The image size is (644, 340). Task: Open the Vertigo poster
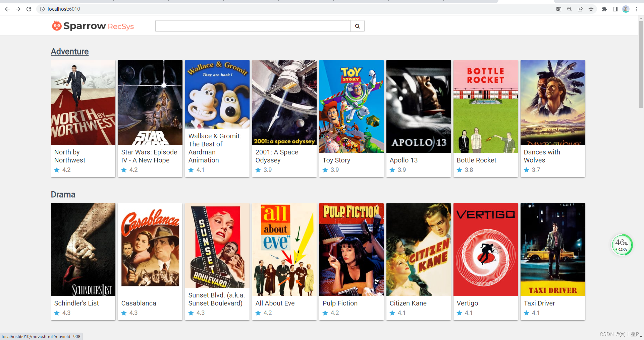click(x=486, y=250)
